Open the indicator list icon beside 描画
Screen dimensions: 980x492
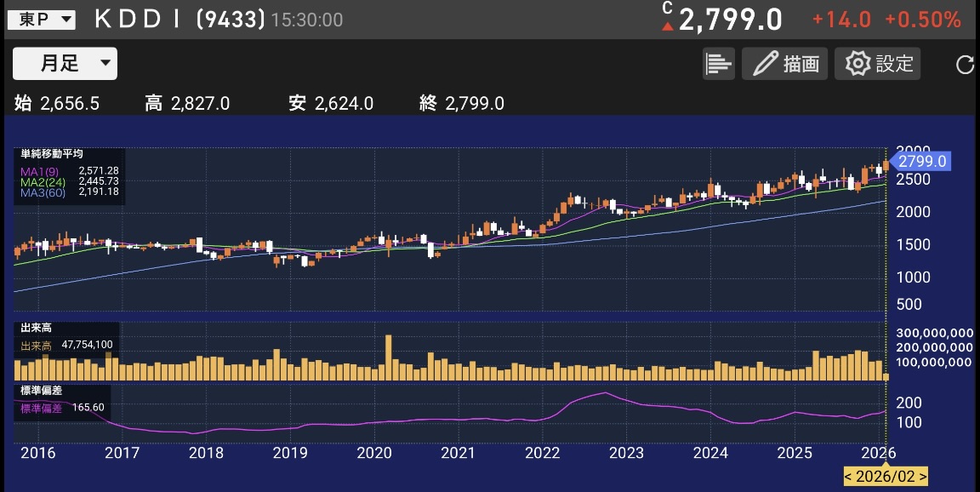pos(719,63)
